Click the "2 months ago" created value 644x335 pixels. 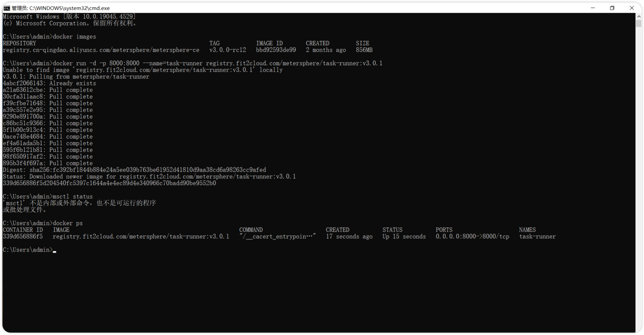[326, 50]
